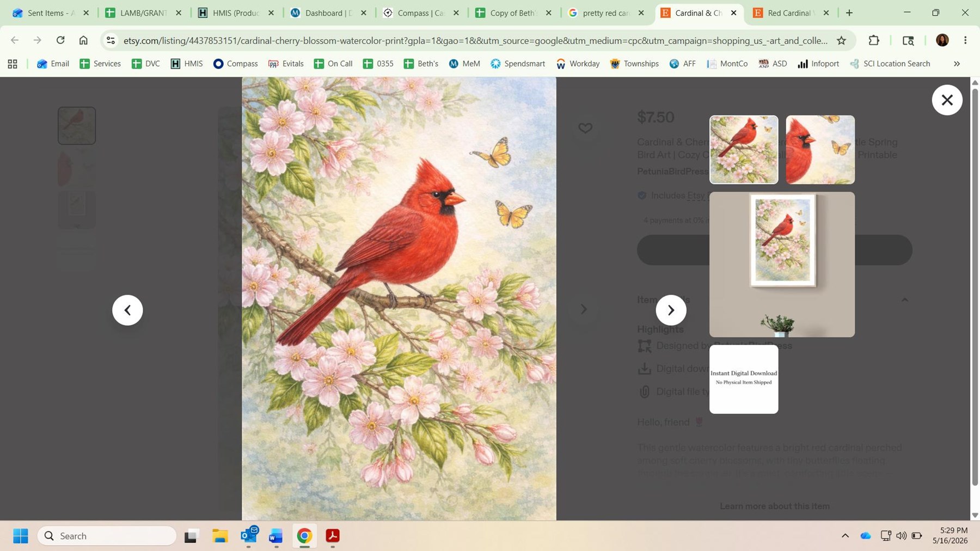This screenshot has width=980, height=551.
Task: Open Outlook from the taskbar
Action: (x=249, y=536)
